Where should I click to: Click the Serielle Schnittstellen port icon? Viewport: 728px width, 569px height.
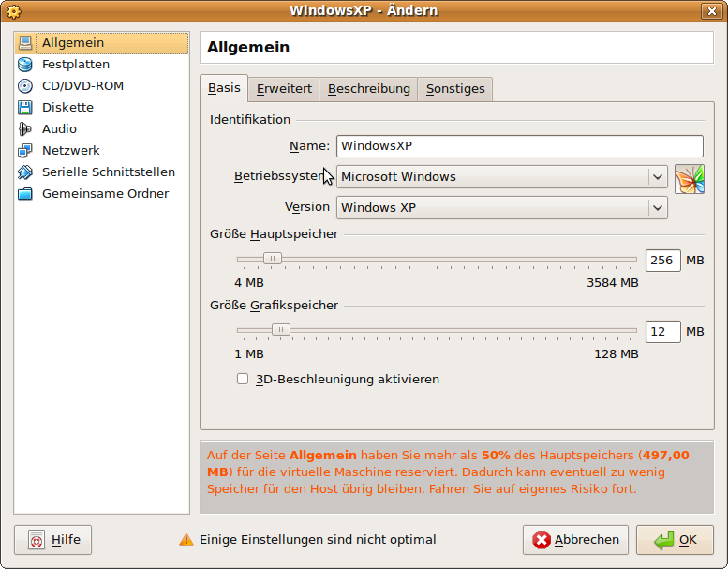tap(25, 172)
